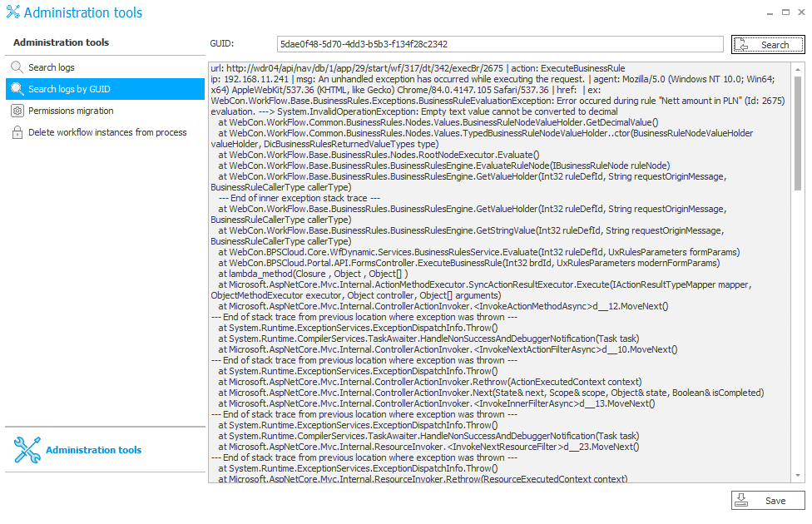Click the Delete workflow instances lock icon
The height and width of the screenshot is (524, 812).
pos(17,132)
